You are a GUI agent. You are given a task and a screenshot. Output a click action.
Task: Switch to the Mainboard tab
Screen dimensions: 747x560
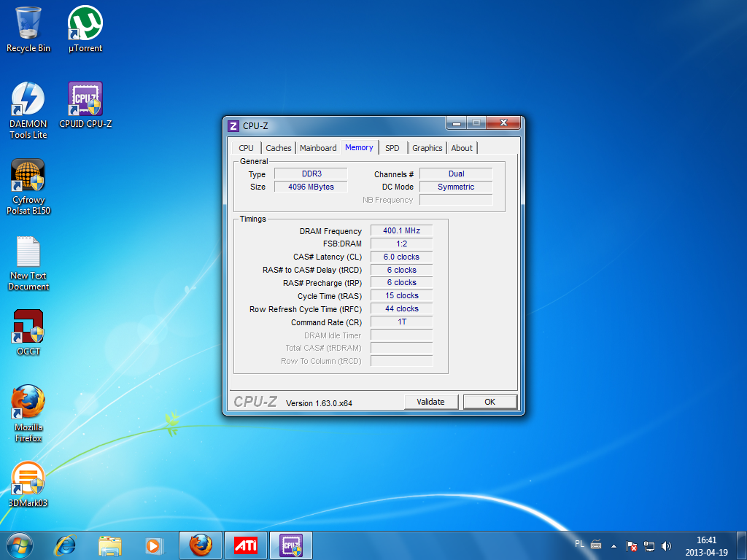(318, 148)
